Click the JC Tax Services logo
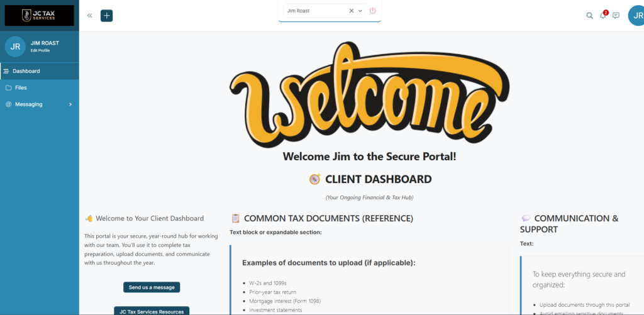Screen dimensions: 644x315 coord(39,16)
